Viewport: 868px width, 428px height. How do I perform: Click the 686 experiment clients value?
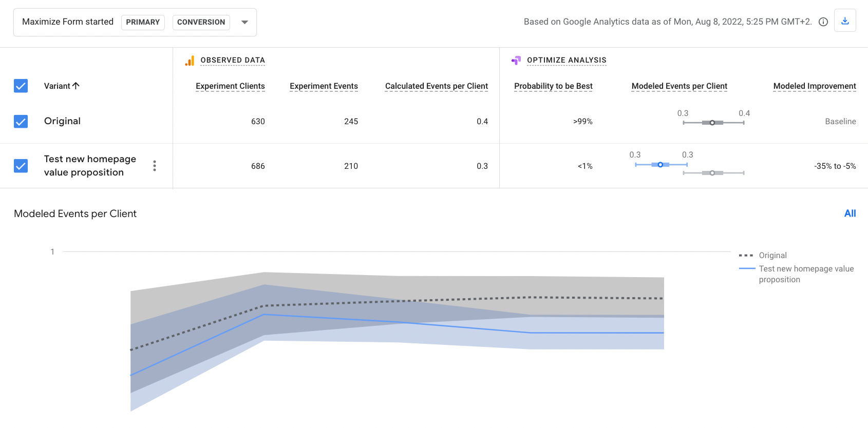pos(258,166)
